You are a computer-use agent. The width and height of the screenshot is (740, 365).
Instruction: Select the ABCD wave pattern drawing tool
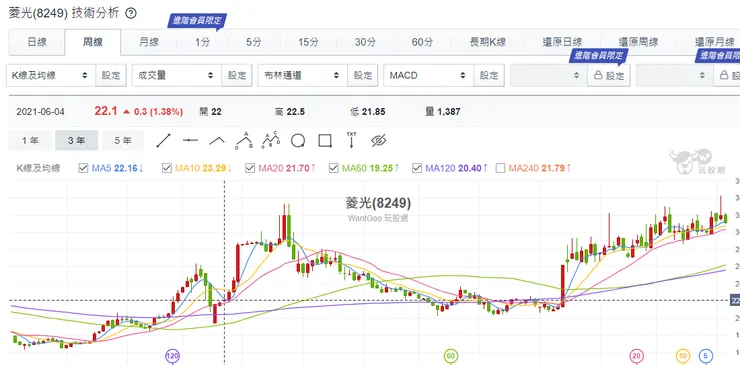click(271, 140)
